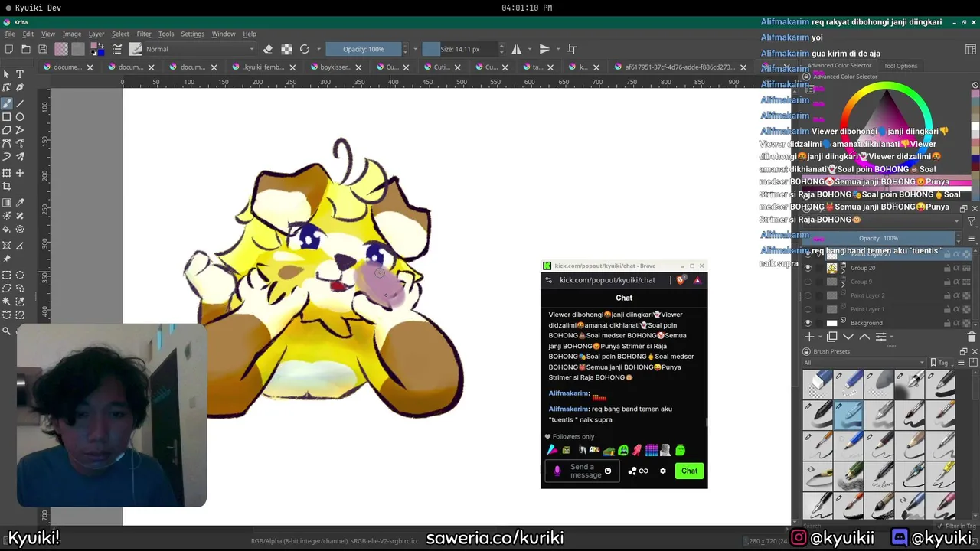
Task: Click Brave Shields icon in chat window
Action: tap(680, 280)
